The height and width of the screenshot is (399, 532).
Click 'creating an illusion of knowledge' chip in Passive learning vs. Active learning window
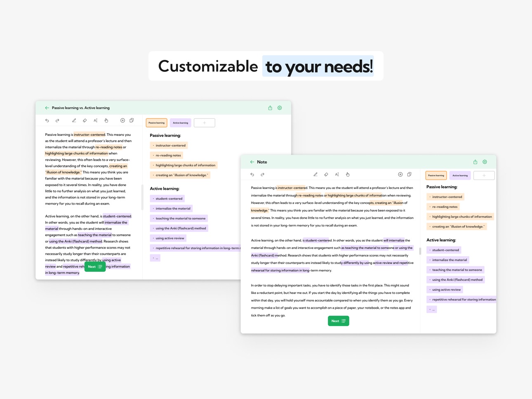pyautogui.click(x=180, y=175)
